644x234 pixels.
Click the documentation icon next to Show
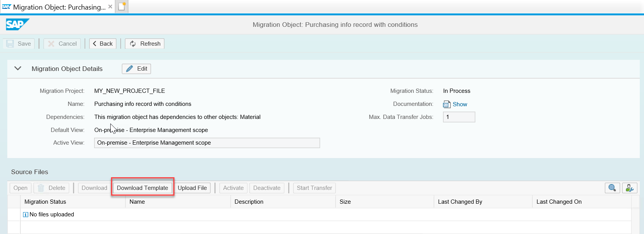point(447,104)
